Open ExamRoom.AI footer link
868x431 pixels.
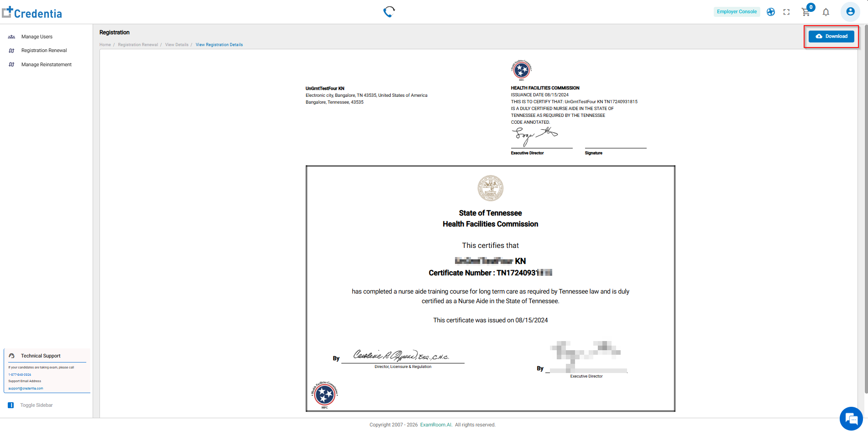436,425
